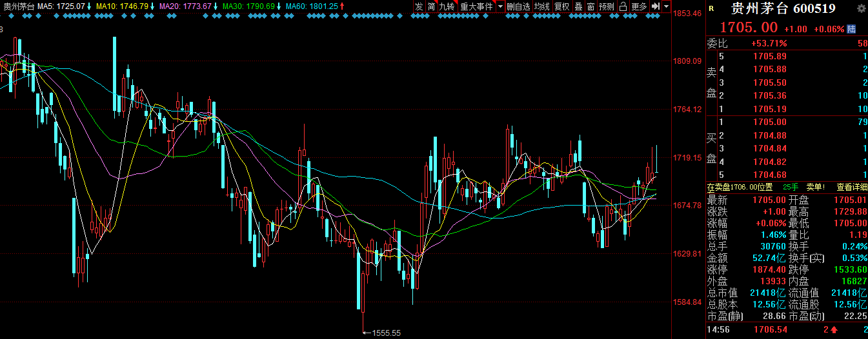Click the 市盈(静) value 28.66
The image size is (868, 339).
[x=773, y=316]
